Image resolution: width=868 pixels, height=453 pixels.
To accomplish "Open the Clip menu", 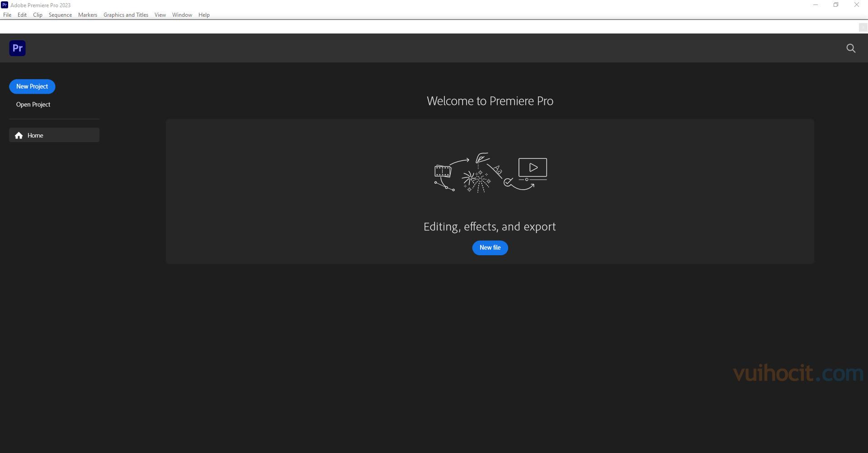I will [x=38, y=15].
